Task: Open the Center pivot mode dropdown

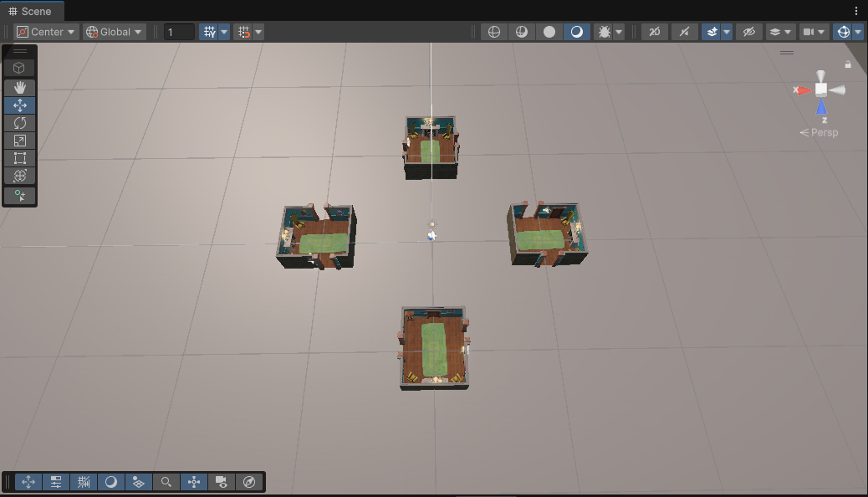Action: (47, 32)
